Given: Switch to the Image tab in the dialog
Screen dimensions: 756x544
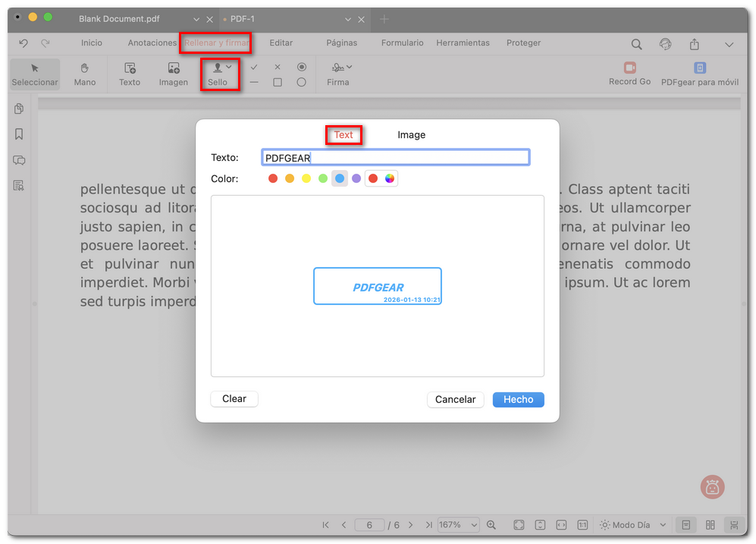Looking at the screenshot, I should coord(411,134).
